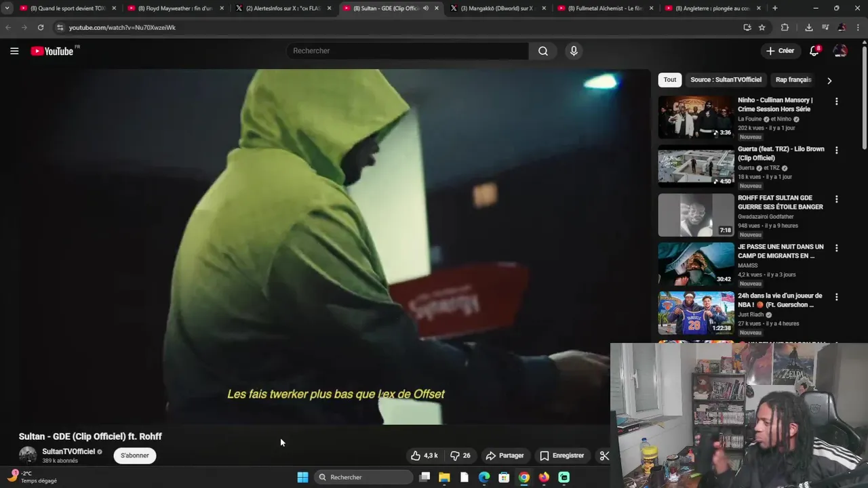The image size is (868, 488).
Task: Open File Explorer from taskbar
Action: tap(444, 477)
